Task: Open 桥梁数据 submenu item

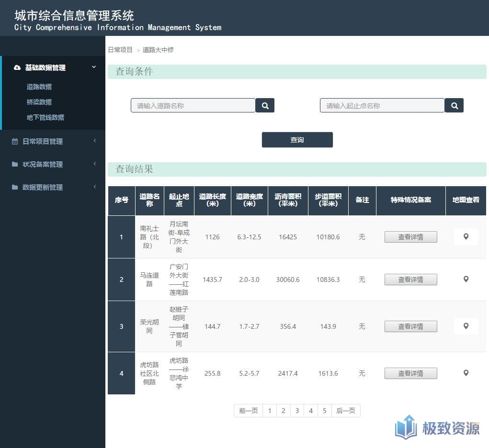Action: pyautogui.click(x=39, y=102)
